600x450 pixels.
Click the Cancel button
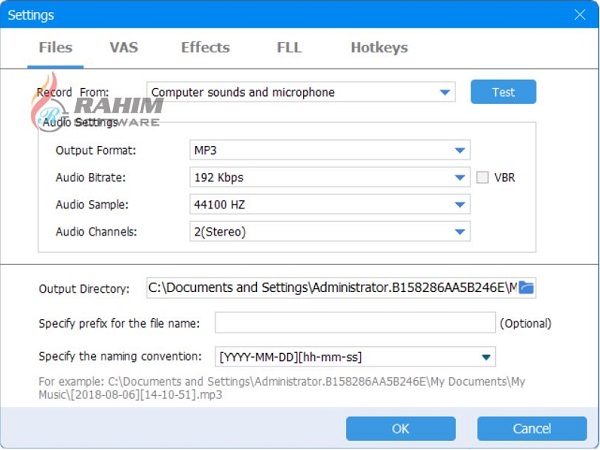(x=532, y=429)
